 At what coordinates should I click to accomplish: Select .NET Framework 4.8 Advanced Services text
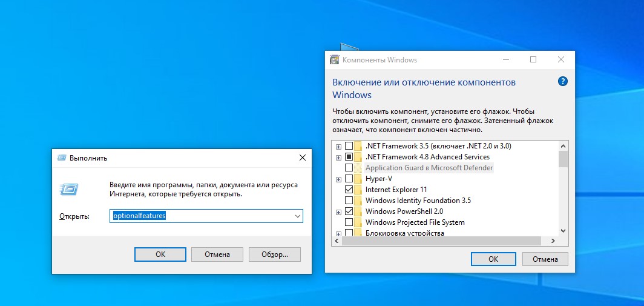(427, 157)
